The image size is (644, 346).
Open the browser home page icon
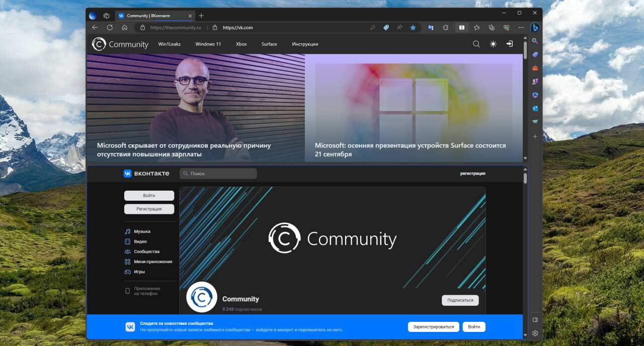point(124,28)
